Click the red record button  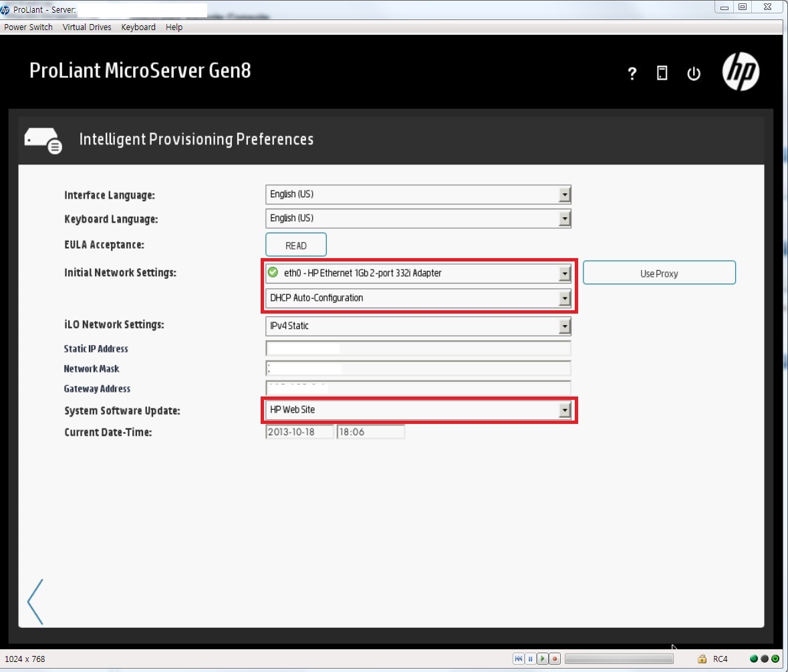click(x=554, y=659)
